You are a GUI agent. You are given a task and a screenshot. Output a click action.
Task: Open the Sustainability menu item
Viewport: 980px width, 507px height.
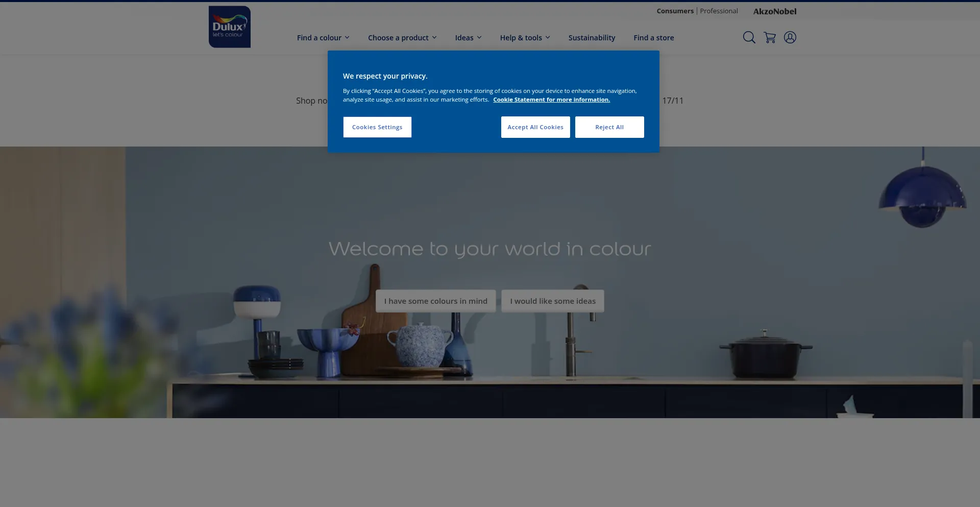[x=592, y=38]
